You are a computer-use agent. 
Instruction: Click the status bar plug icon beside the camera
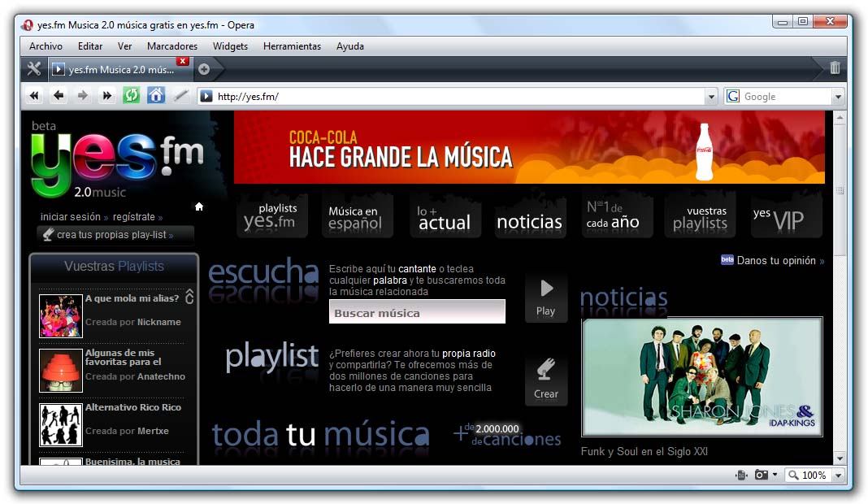coord(741,476)
